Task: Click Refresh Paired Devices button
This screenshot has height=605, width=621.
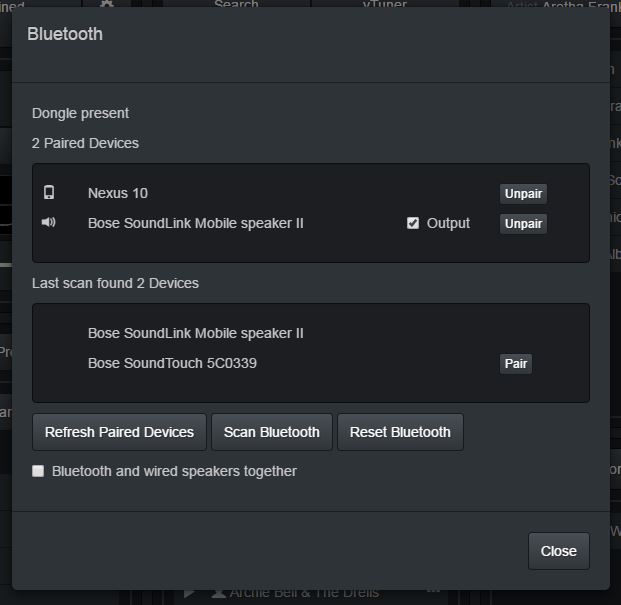Action: click(x=119, y=432)
